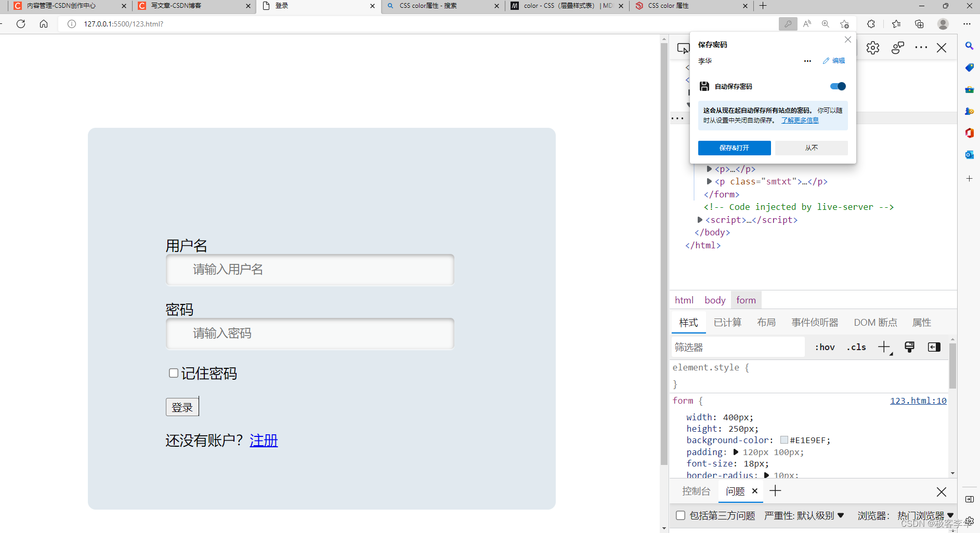Open the 布局 tab in DevTools
Image resolution: width=980 pixels, height=533 pixels.
766,323
